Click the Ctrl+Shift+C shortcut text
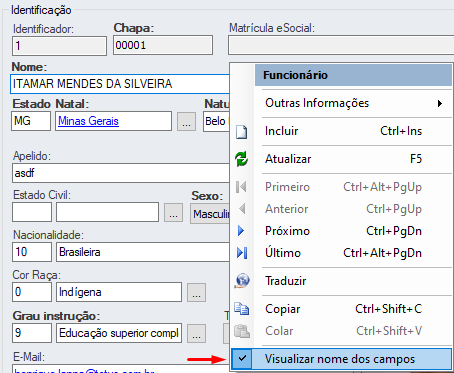 (389, 309)
